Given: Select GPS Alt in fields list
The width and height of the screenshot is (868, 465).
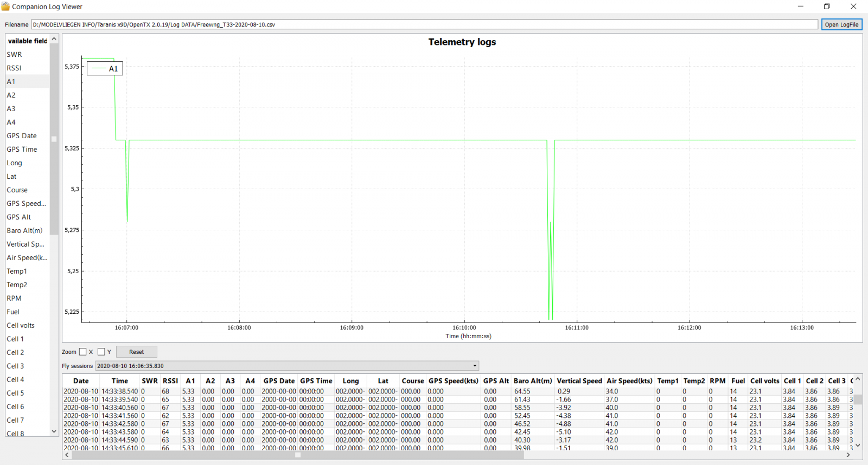Looking at the screenshot, I should pos(27,217).
